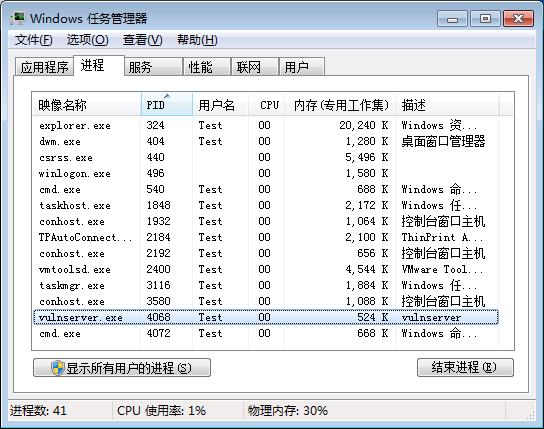Select the explorer.exe process row

point(266,125)
